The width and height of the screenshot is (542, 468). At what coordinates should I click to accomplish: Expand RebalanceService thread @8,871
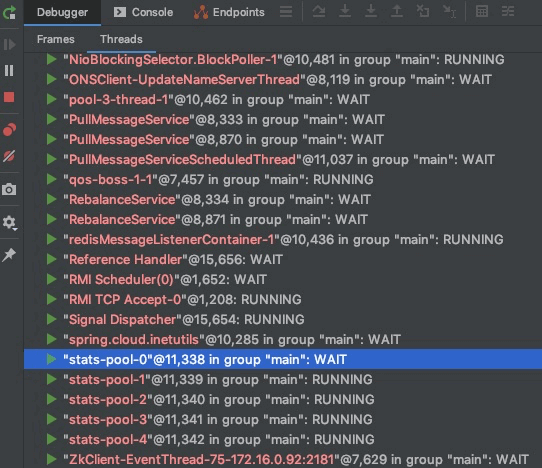pyautogui.click(x=52, y=219)
